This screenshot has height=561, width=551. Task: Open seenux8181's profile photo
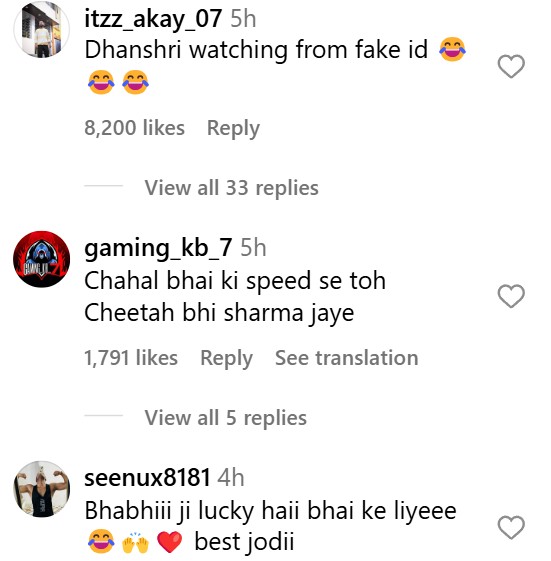pos(42,489)
